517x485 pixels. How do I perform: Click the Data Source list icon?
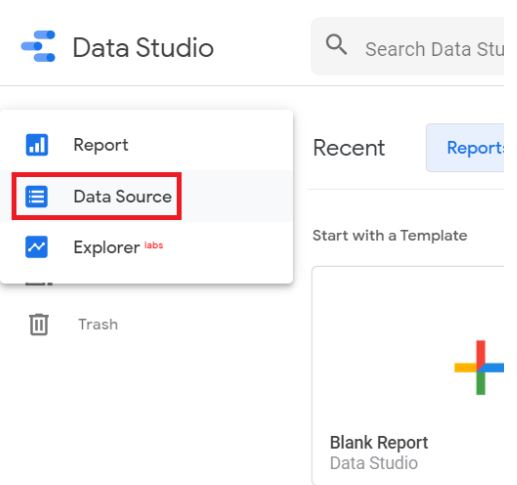36,196
